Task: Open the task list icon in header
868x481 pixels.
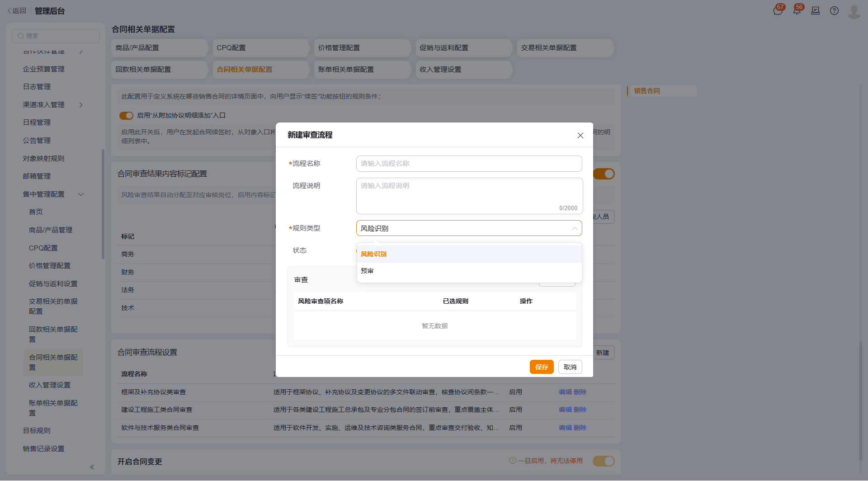Action: coord(815,10)
